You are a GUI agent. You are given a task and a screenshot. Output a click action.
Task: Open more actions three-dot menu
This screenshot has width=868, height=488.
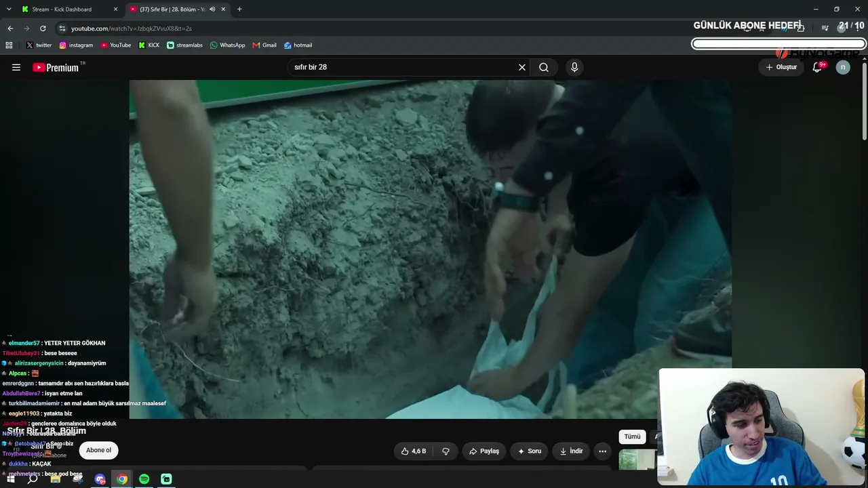click(x=602, y=451)
